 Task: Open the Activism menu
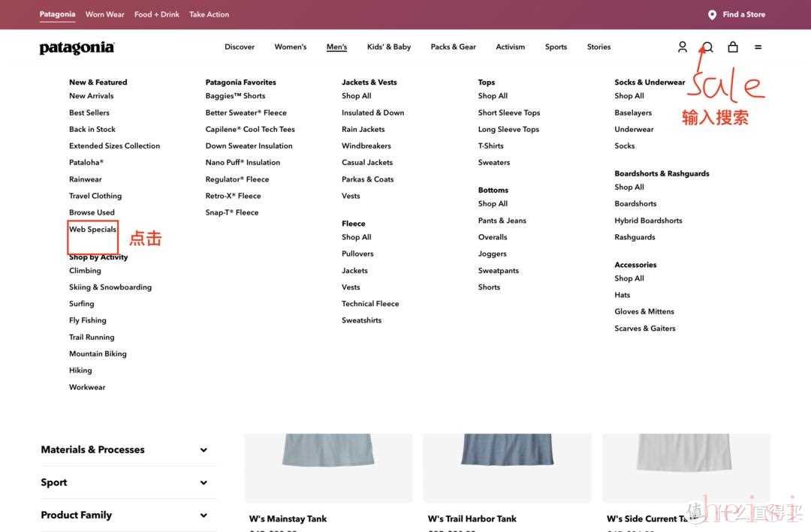pos(510,47)
